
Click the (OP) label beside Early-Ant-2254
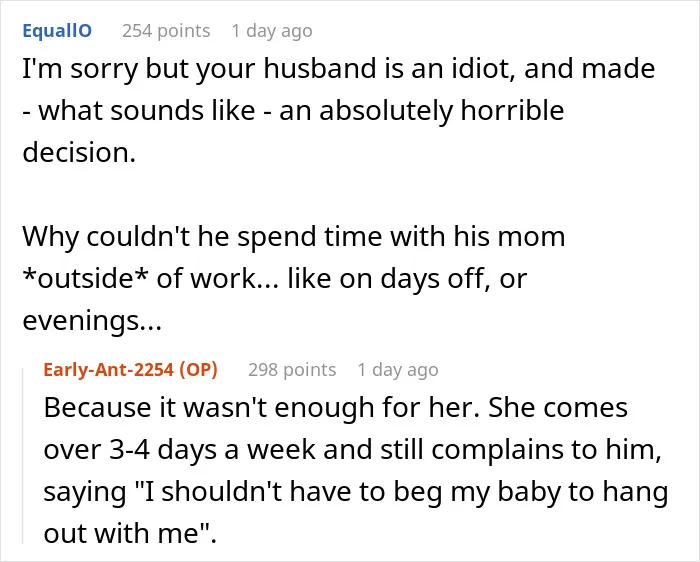[198, 370]
